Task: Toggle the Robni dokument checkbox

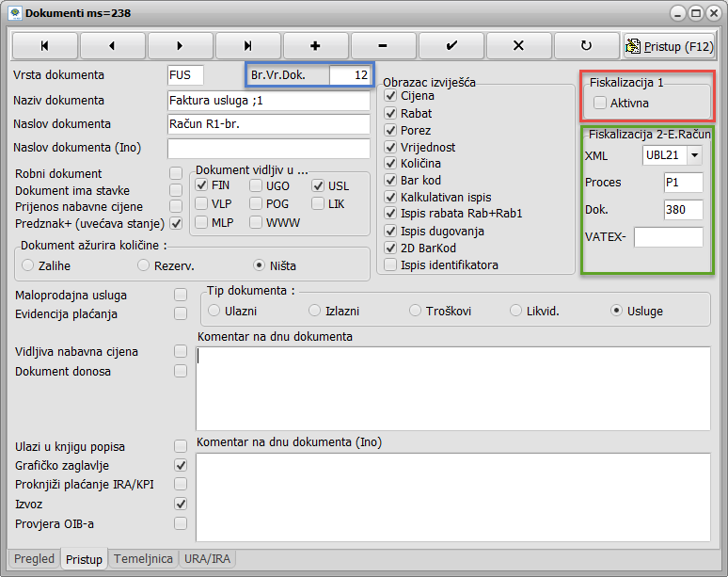Action: 176,173
